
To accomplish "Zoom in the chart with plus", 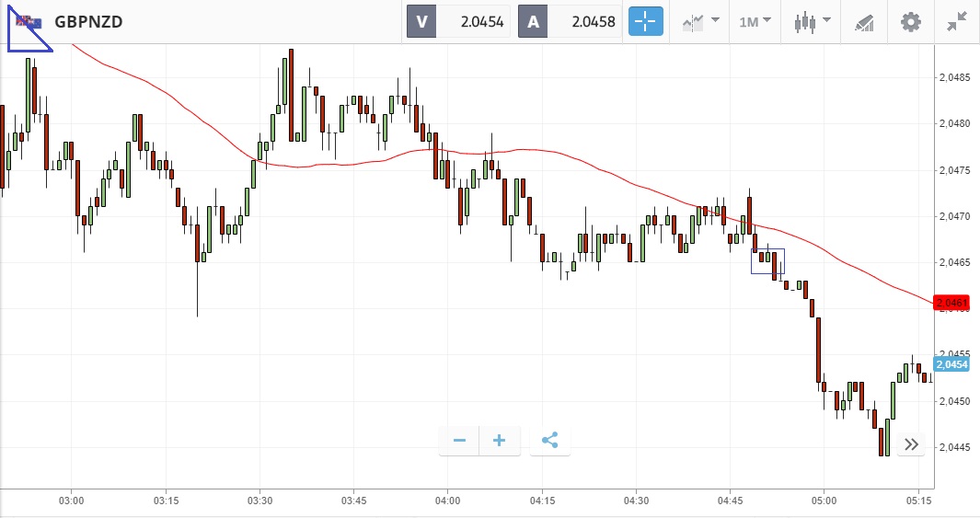I will tap(500, 441).
